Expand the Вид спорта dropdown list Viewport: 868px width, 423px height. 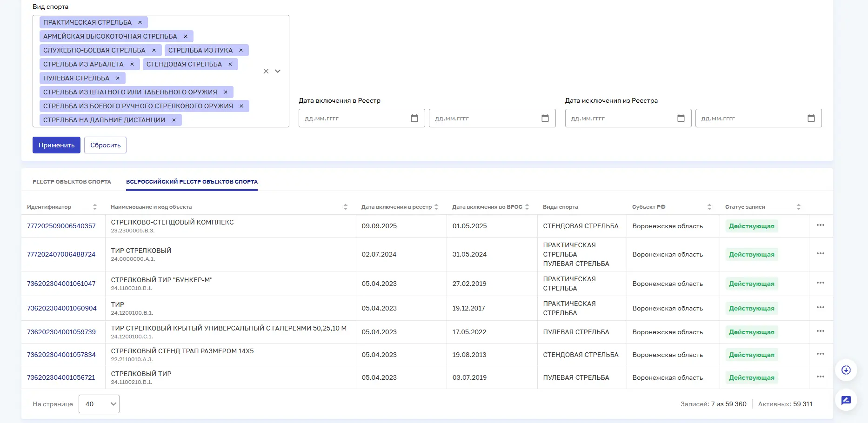click(x=278, y=71)
